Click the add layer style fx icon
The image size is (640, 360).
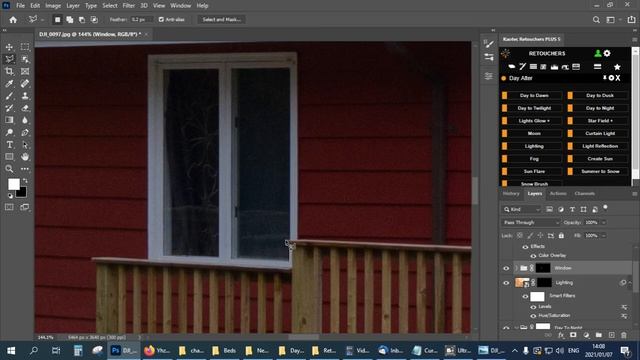(561, 335)
